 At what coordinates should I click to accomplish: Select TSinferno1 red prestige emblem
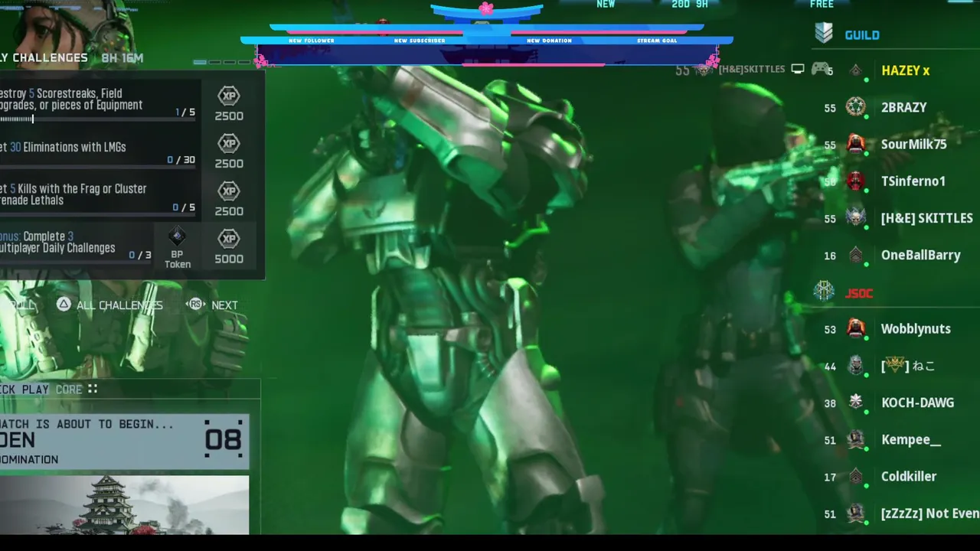click(x=856, y=181)
